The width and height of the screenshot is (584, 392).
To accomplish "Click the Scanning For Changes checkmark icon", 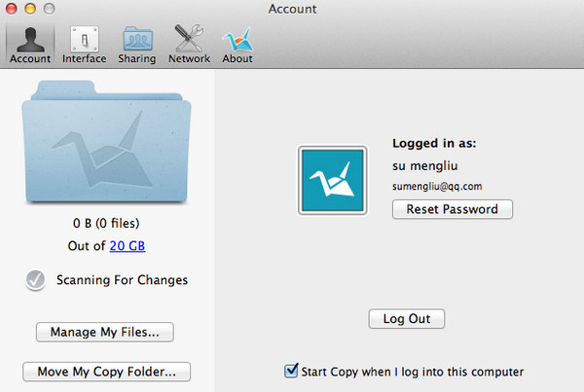I will [x=35, y=280].
